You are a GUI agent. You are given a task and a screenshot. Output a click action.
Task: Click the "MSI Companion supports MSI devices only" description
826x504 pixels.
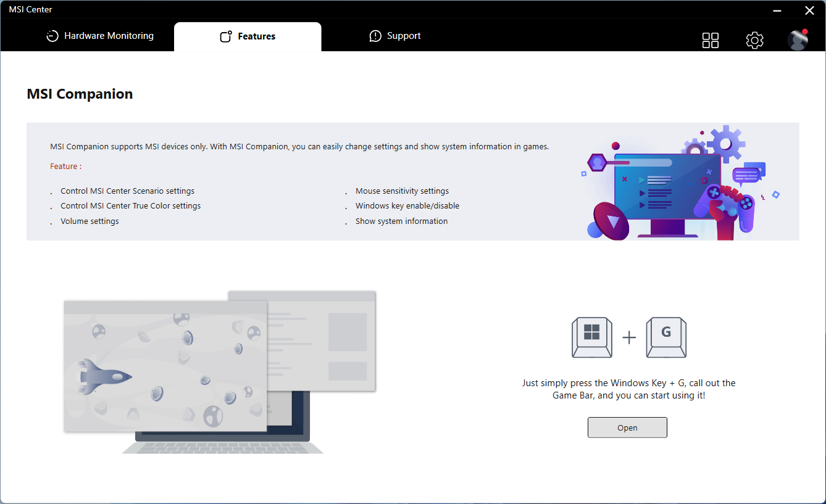(299, 147)
